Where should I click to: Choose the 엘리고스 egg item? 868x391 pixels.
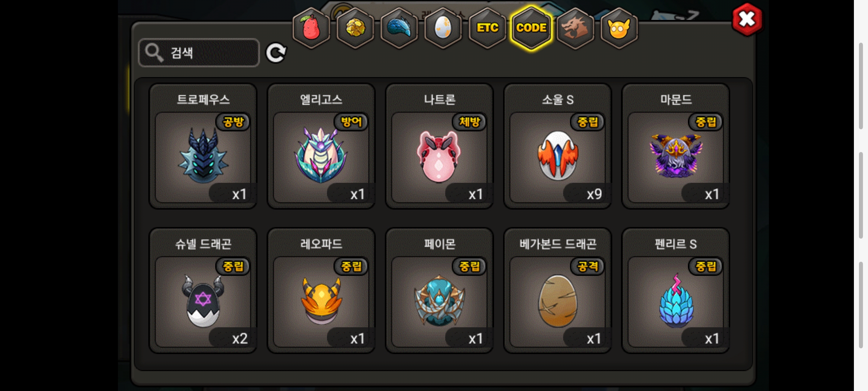pos(321,146)
